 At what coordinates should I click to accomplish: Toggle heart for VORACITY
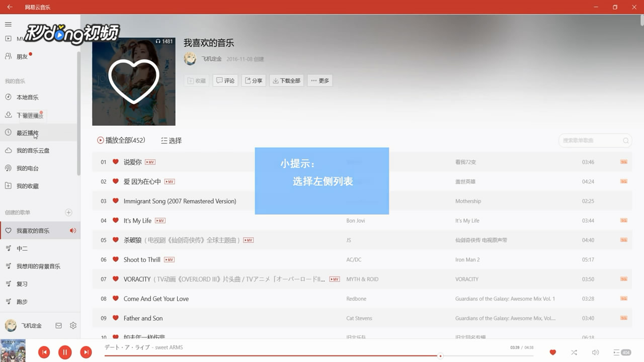pyautogui.click(x=115, y=279)
